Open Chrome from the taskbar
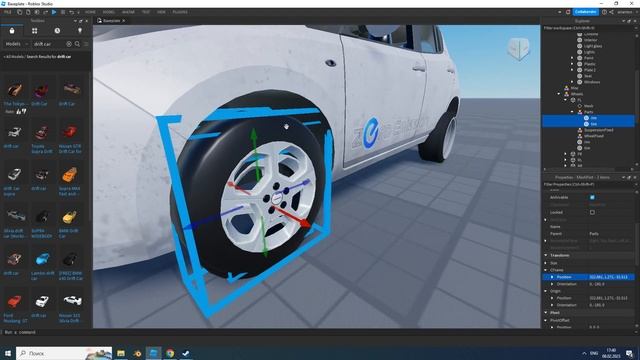Screen dimensions: 640x360 coord(170,353)
